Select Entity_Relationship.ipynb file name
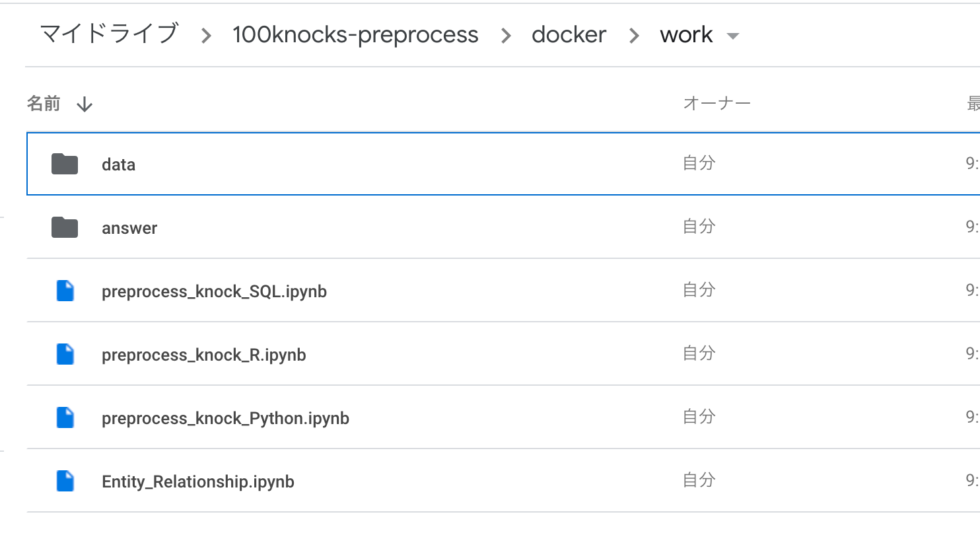 click(198, 482)
